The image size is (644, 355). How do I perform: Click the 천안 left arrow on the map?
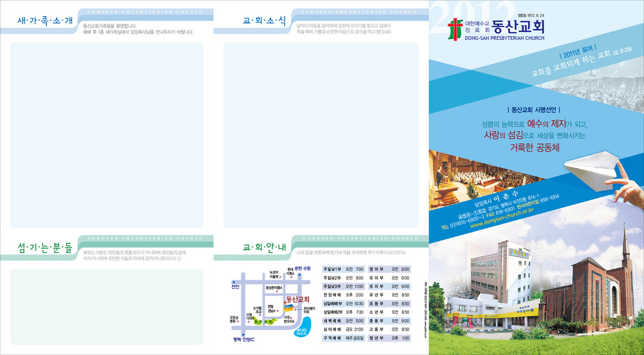click(234, 280)
